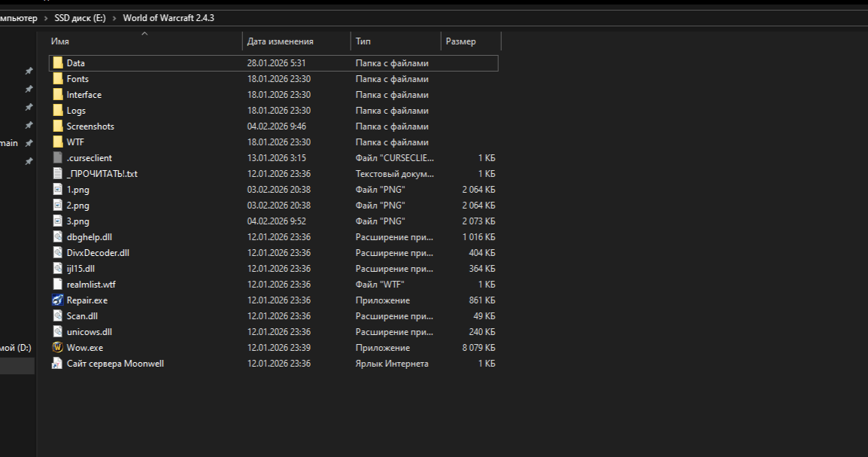Click the Тип column header
Screen dimensions: 868x457
(363, 41)
